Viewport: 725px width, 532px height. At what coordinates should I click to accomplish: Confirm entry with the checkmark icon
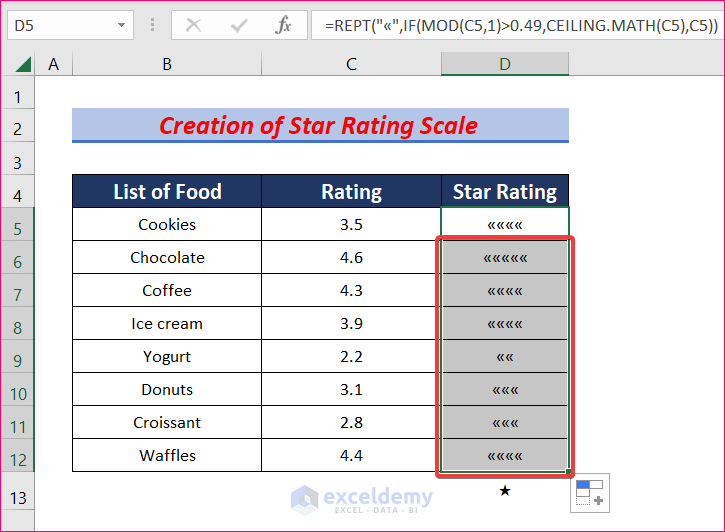[239, 25]
